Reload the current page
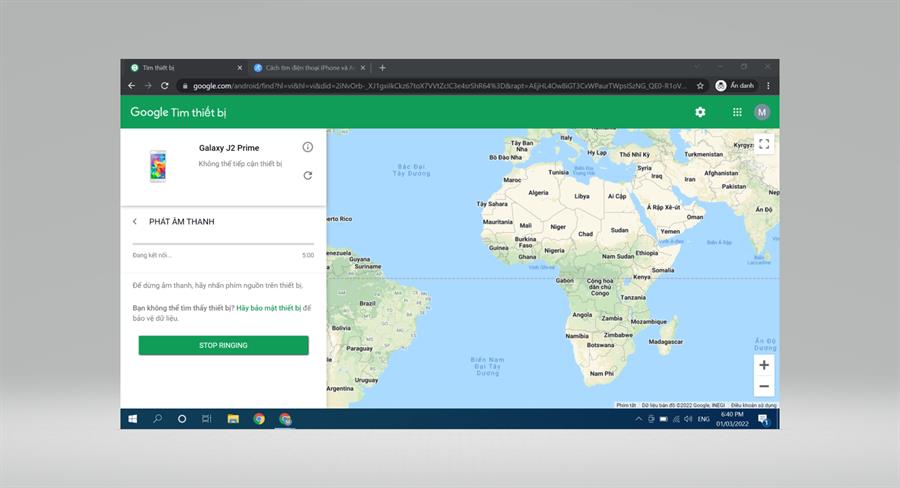 click(x=165, y=86)
